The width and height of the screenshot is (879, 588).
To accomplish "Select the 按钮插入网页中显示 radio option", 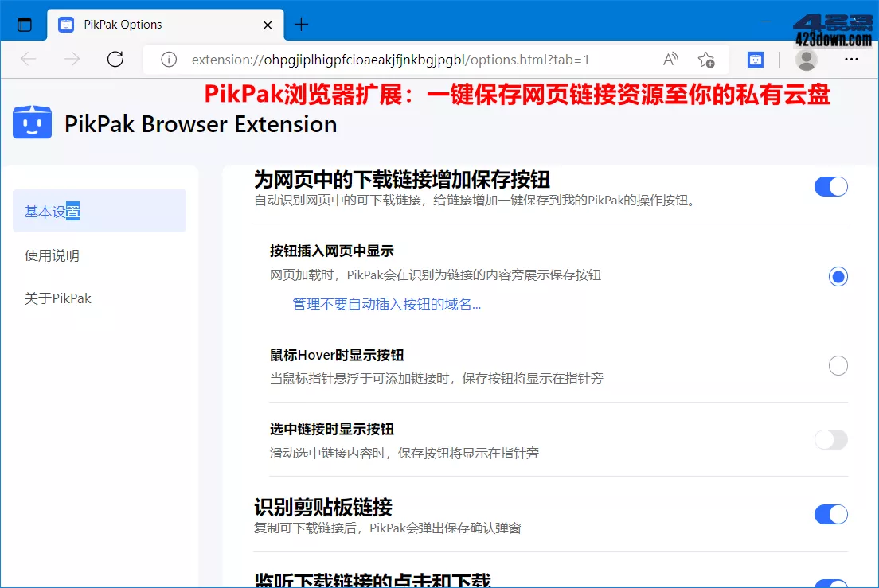I will 838,276.
